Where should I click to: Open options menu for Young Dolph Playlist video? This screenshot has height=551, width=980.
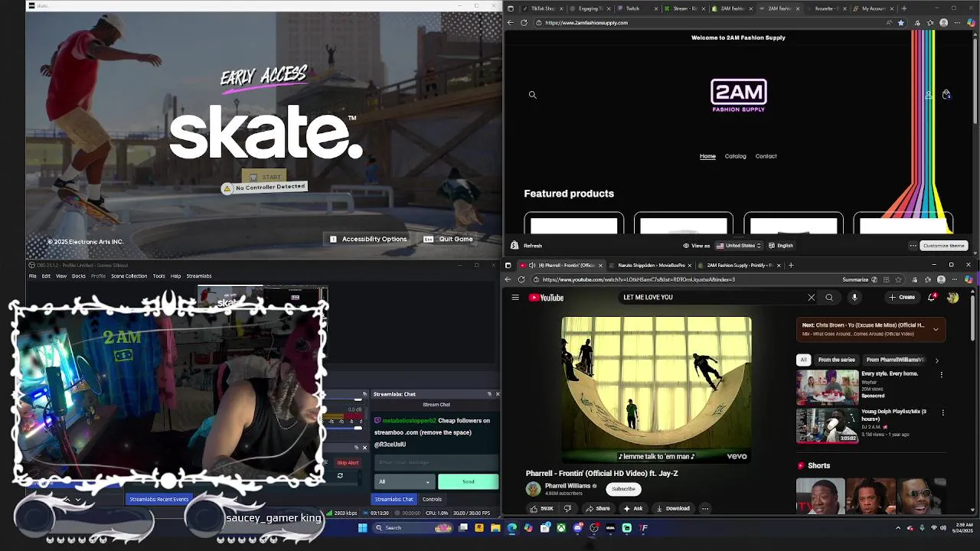pyautogui.click(x=942, y=412)
